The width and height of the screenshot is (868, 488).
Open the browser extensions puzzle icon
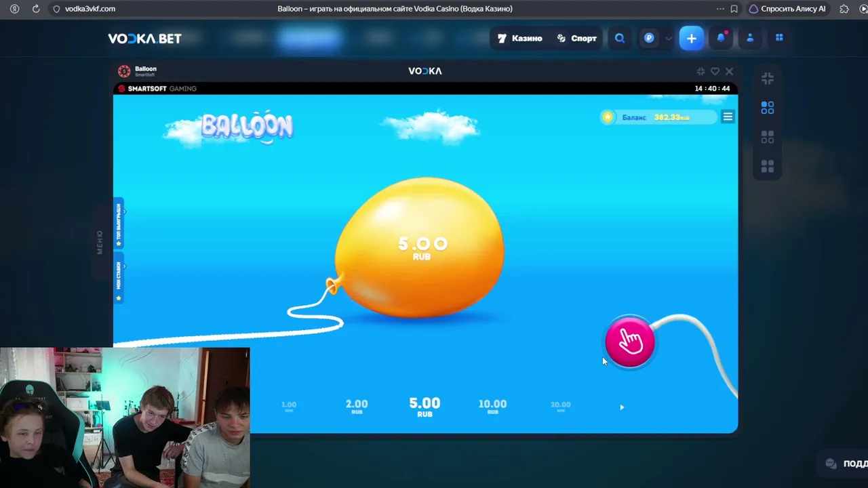pyautogui.click(x=844, y=9)
